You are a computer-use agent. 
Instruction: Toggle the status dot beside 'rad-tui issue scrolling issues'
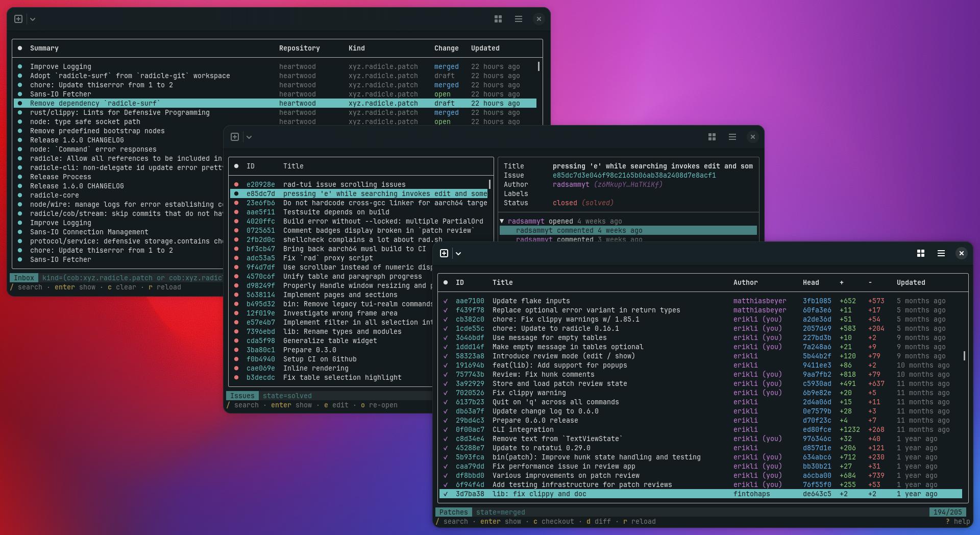click(x=236, y=184)
